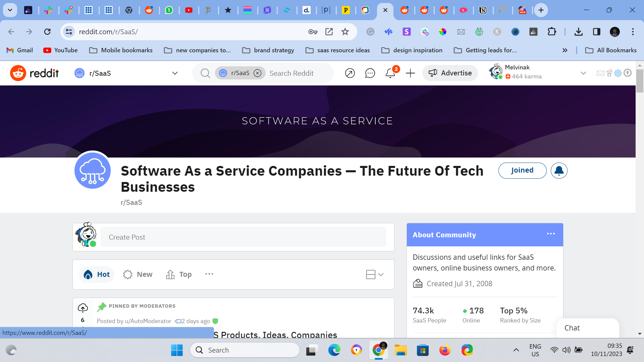Image resolution: width=644 pixels, height=362 pixels.
Task: Expand the post layout view dropdown
Action: [375, 275]
